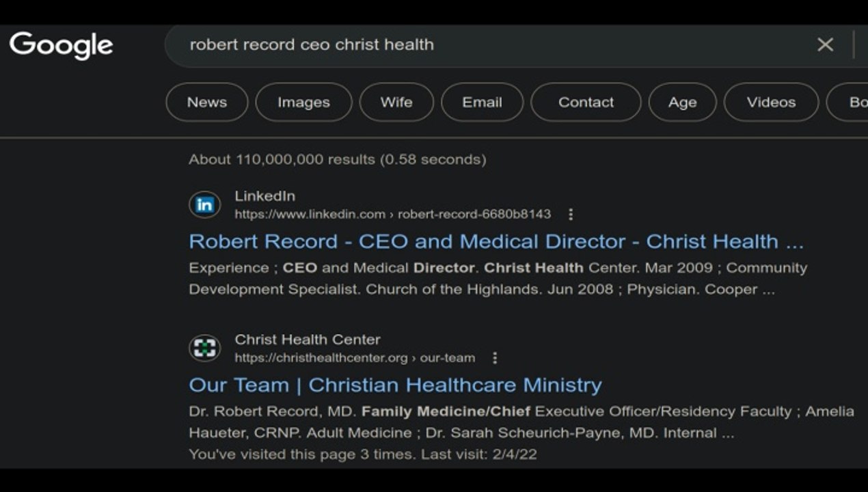Open three-dot menu for Christ Health Center result

coord(495,358)
